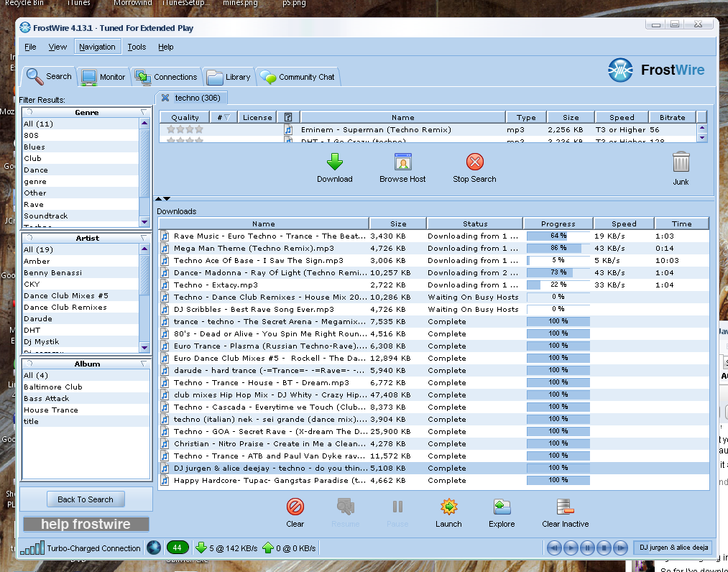This screenshot has width=728, height=572.
Task: Mark the result as Junk with the trash icon
Action: coord(681,162)
